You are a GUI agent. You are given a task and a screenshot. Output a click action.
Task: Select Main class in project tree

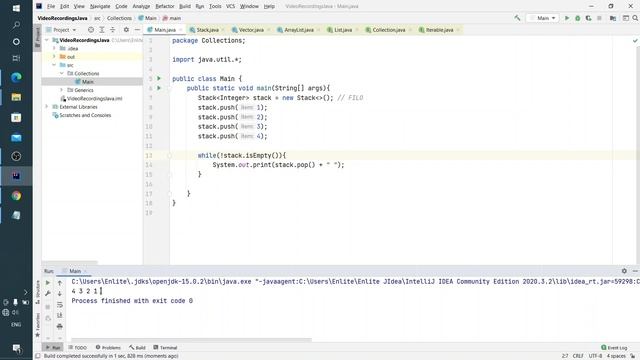pos(87,82)
